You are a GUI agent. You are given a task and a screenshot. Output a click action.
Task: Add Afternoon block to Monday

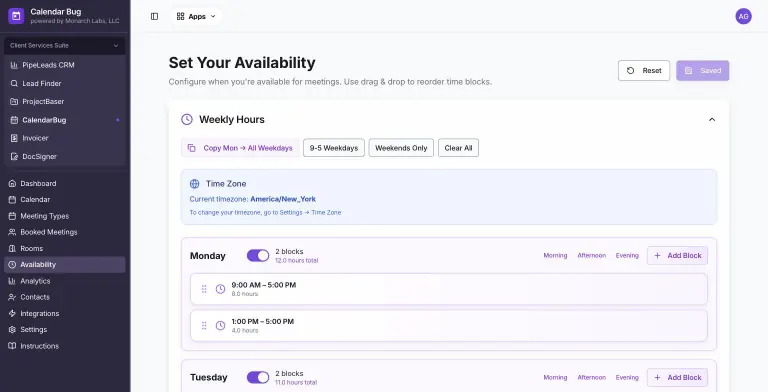click(591, 255)
